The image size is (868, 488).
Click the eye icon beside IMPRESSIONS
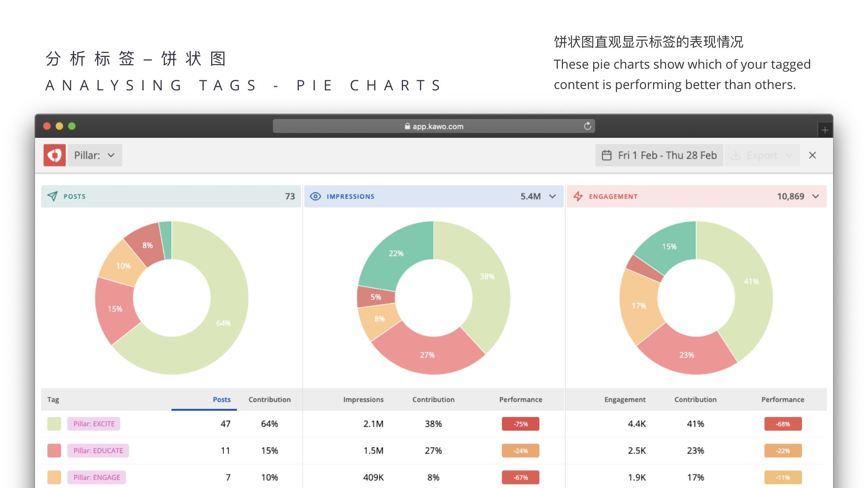[316, 196]
